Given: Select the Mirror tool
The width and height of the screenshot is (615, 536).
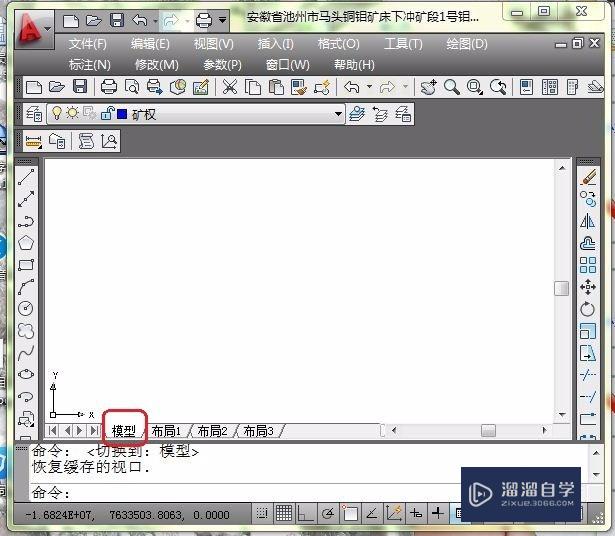Looking at the screenshot, I should tap(588, 221).
